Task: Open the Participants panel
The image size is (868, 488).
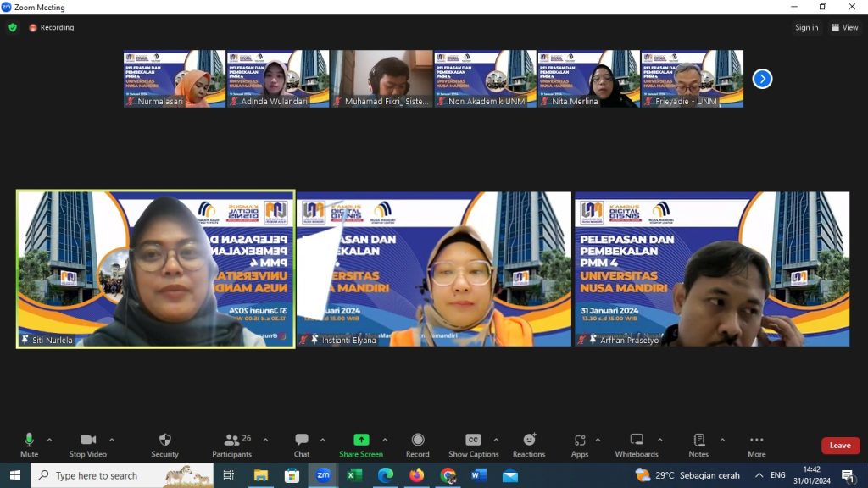Action: [x=232, y=446]
